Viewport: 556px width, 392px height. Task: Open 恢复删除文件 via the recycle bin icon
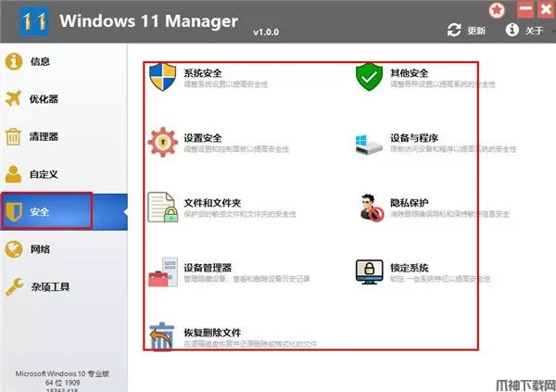pyautogui.click(x=162, y=336)
